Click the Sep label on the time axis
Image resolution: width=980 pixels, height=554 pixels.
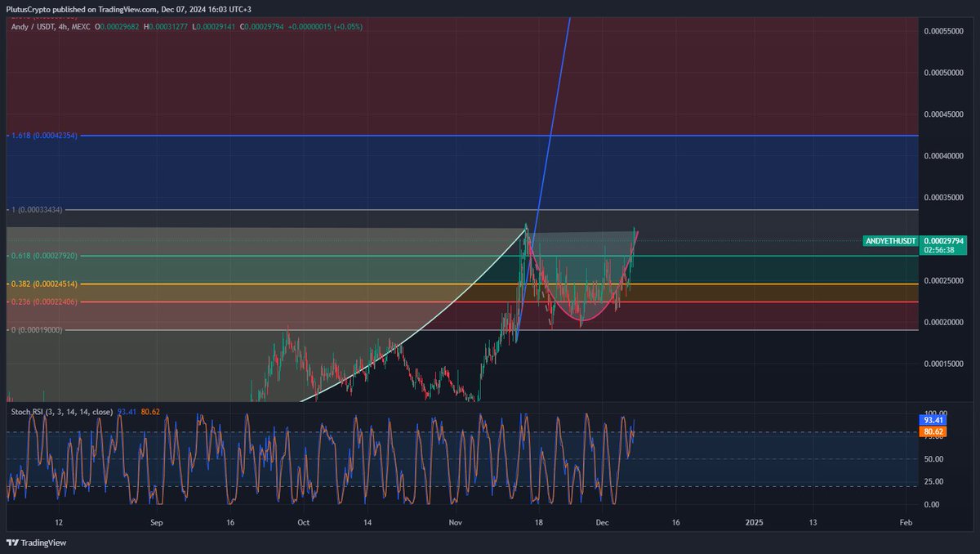coord(157,521)
